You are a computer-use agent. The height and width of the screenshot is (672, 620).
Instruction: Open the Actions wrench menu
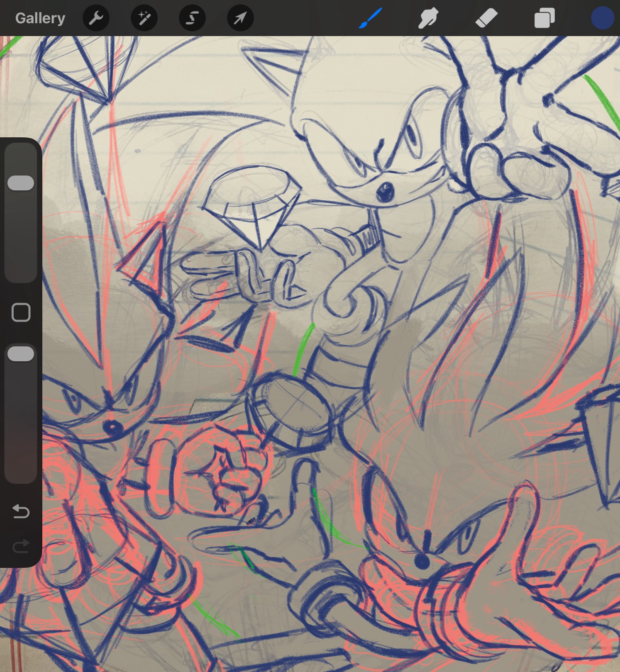[96, 18]
